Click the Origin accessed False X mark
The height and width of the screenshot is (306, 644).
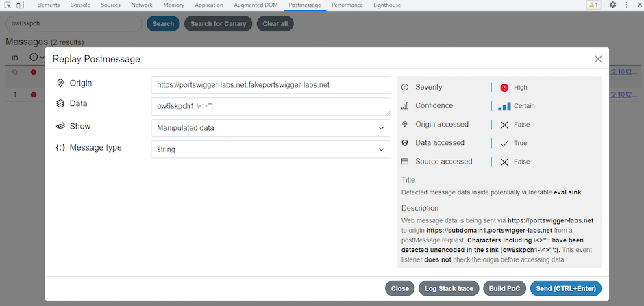(504, 125)
